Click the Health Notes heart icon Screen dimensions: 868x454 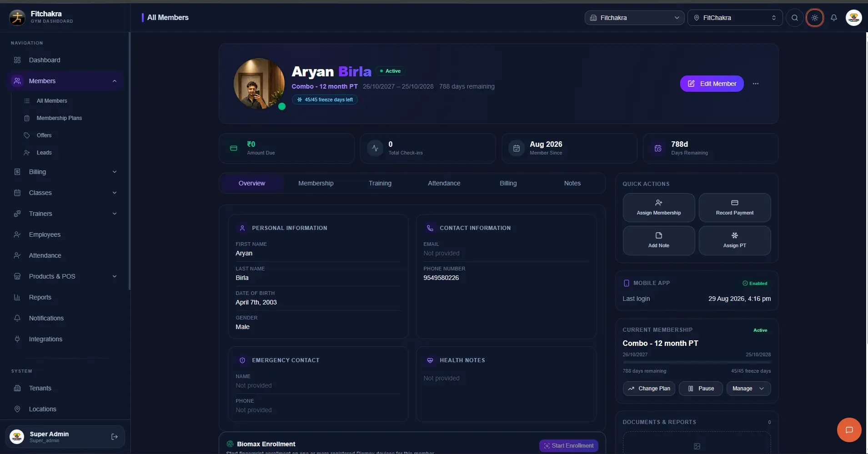point(430,360)
